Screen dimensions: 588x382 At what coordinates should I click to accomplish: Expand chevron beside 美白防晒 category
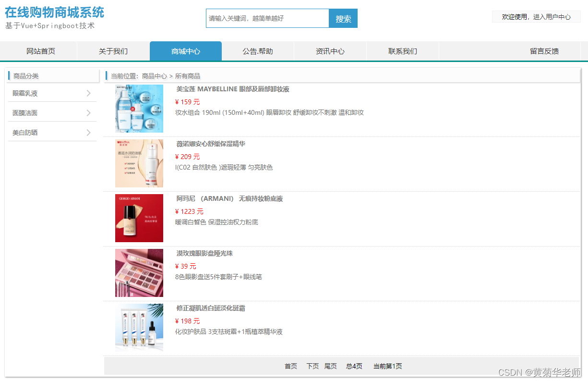tap(88, 133)
